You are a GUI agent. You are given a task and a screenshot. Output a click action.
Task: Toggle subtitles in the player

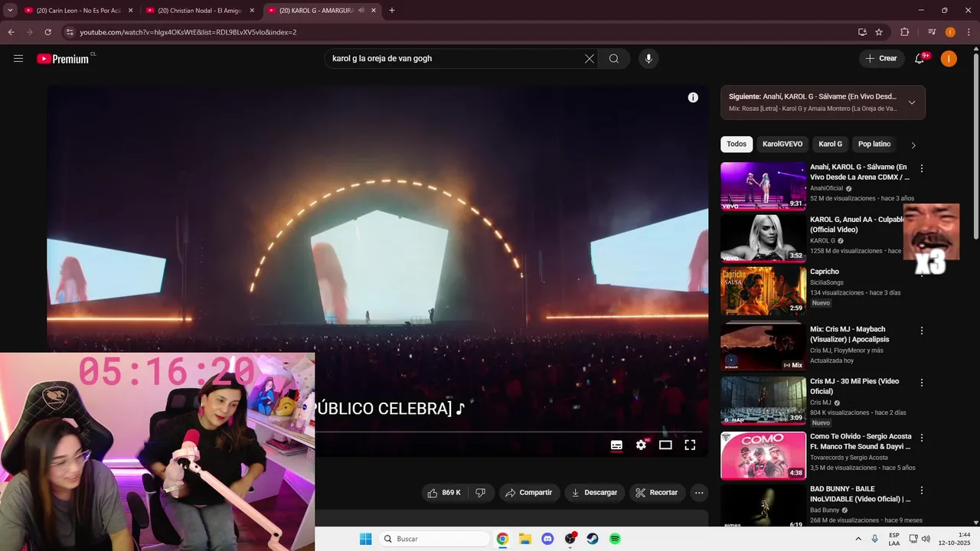tap(616, 445)
